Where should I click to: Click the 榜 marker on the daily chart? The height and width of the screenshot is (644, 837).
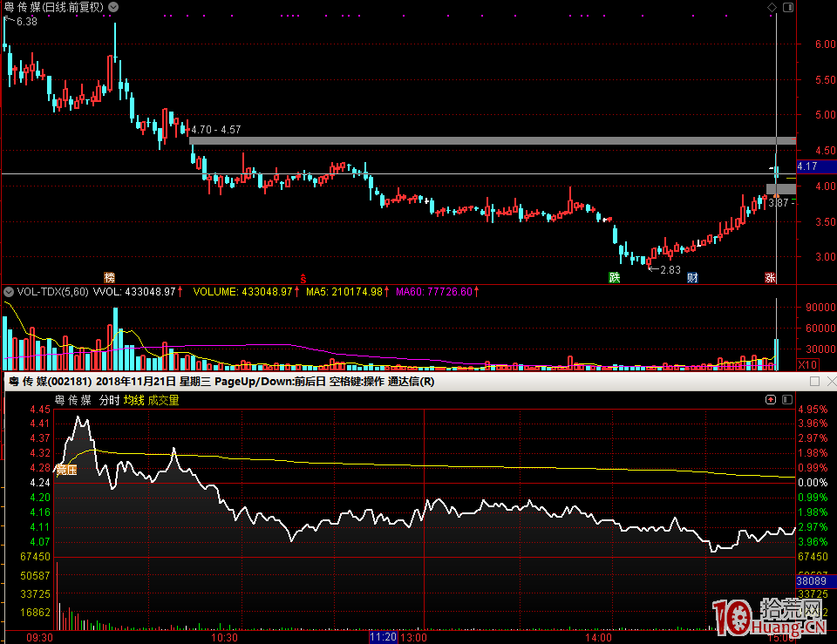click(110, 277)
